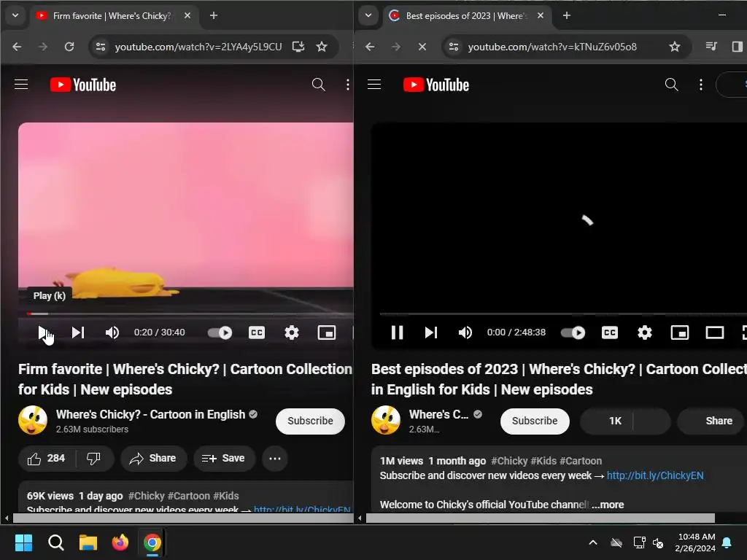This screenshot has width=747, height=560.
Task: Skip to next video in left window
Action: click(78, 332)
